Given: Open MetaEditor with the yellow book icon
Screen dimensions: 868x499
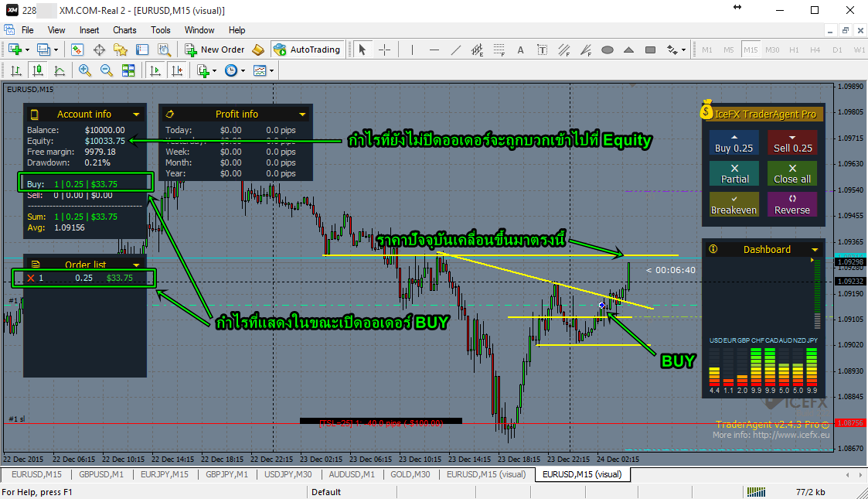Looking at the screenshot, I should 258,50.
